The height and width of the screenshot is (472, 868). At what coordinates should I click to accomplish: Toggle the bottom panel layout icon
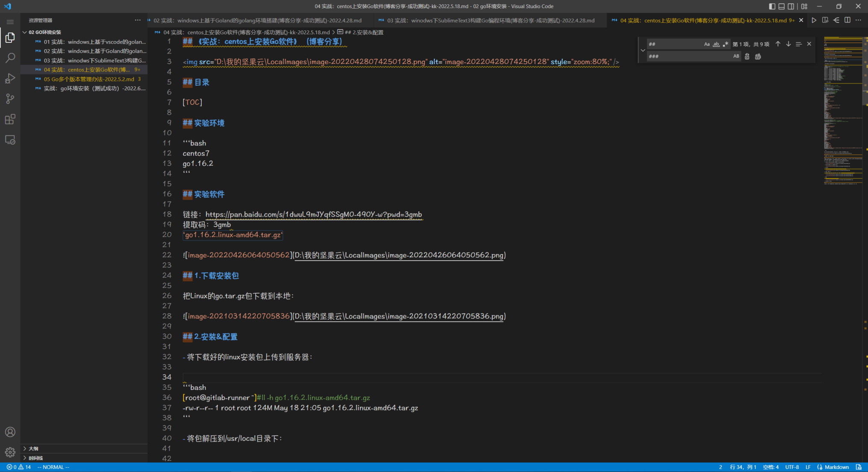tap(781, 6)
